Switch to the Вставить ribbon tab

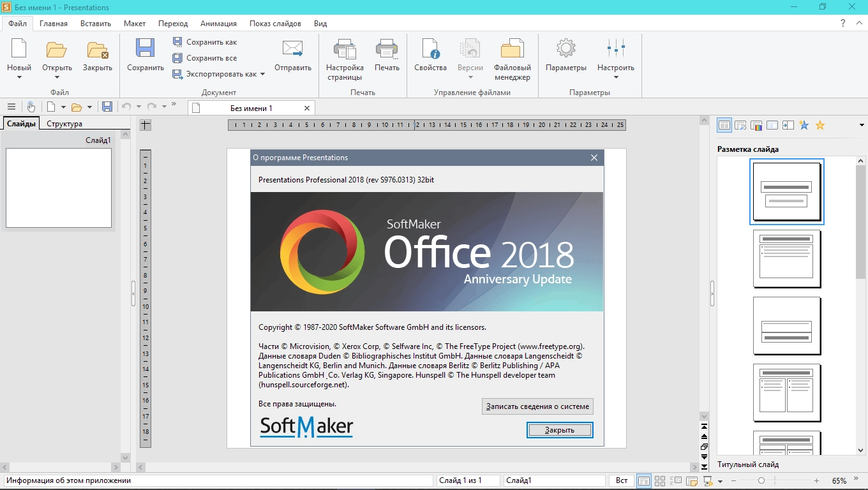[96, 24]
